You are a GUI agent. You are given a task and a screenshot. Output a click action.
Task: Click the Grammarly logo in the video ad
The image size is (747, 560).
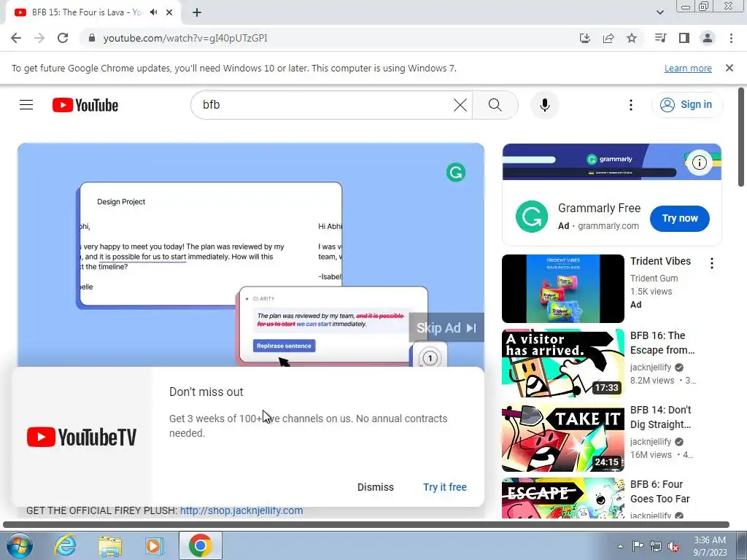coord(456,172)
